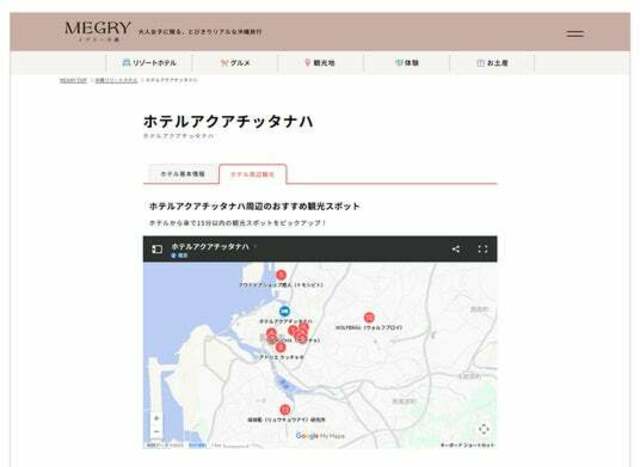The width and height of the screenshot is (640, 467).
Task: Click the map share icon
Action: (x=456, y=249)
